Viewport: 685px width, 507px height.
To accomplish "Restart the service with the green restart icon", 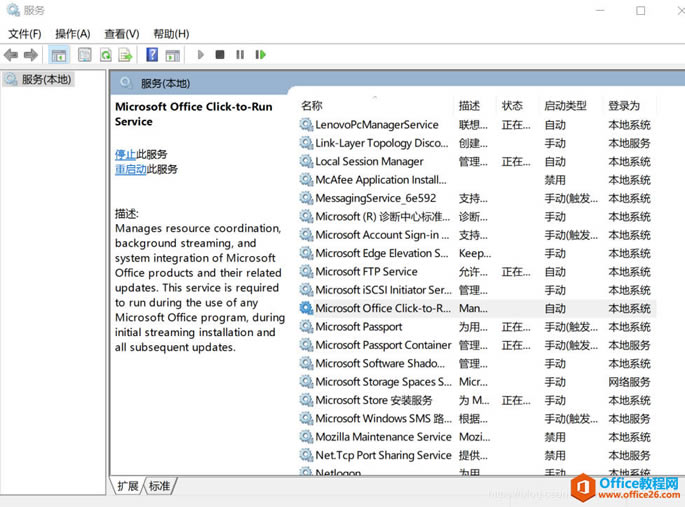I will pos(261,55).
